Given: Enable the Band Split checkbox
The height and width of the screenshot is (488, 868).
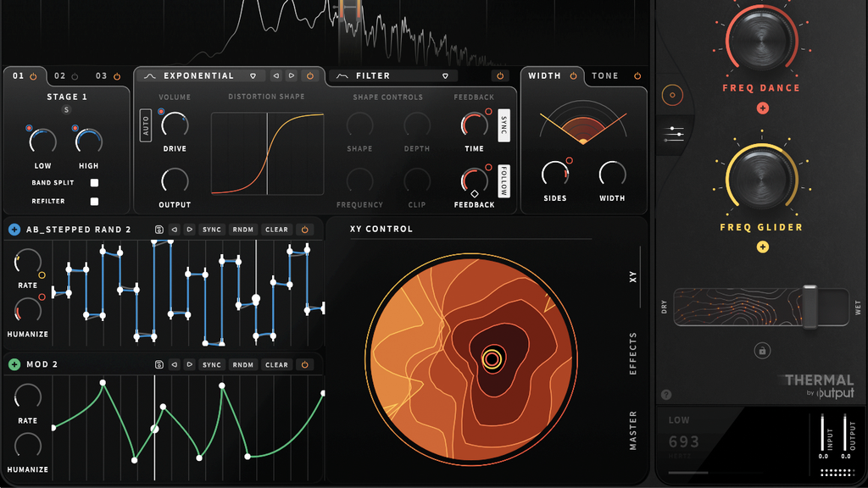Looking at the screenshot, I should click(x=94, y=183).
